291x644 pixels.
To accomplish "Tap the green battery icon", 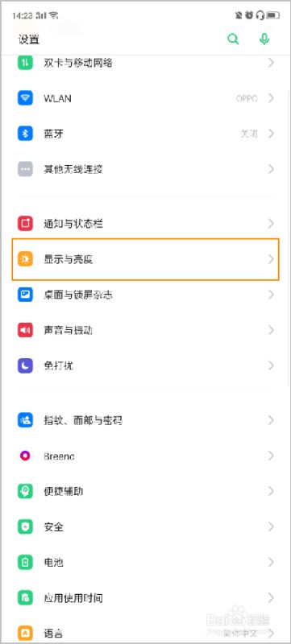I will coord(25,562).
